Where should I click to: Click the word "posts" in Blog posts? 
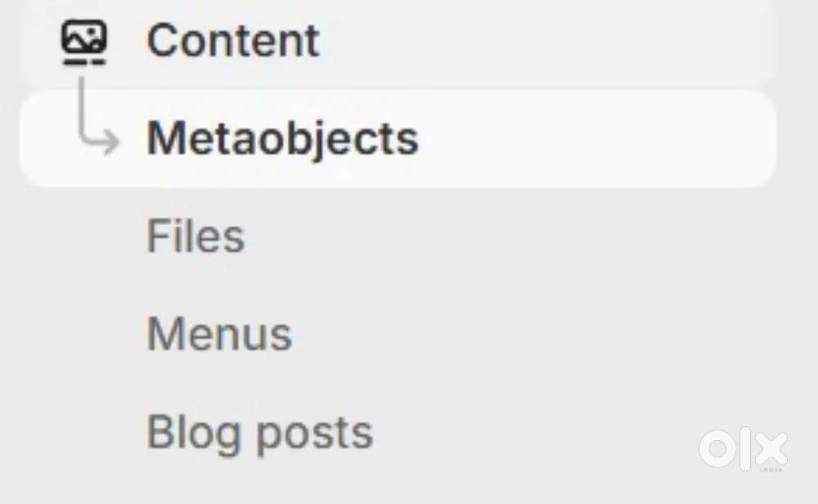pyautogui.click(x=315, y=434)
